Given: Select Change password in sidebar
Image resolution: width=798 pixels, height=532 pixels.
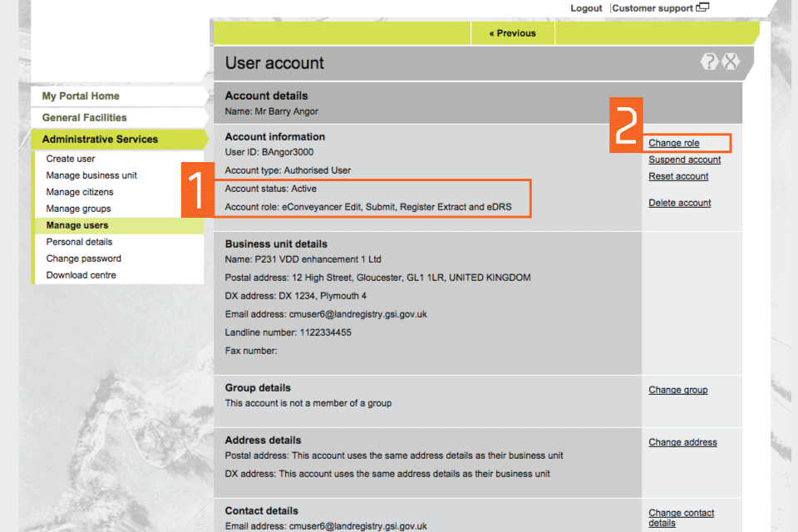Looking at the screenshot, I should click(83, 259).
